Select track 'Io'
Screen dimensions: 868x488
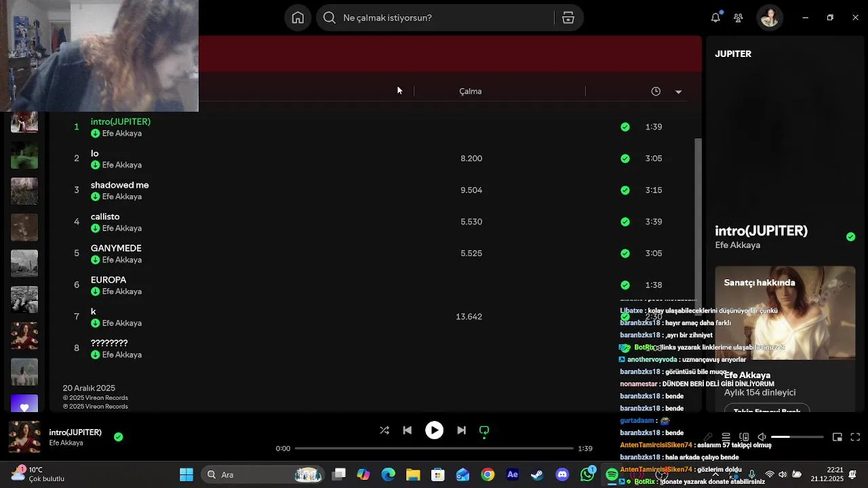coord(94,153)
